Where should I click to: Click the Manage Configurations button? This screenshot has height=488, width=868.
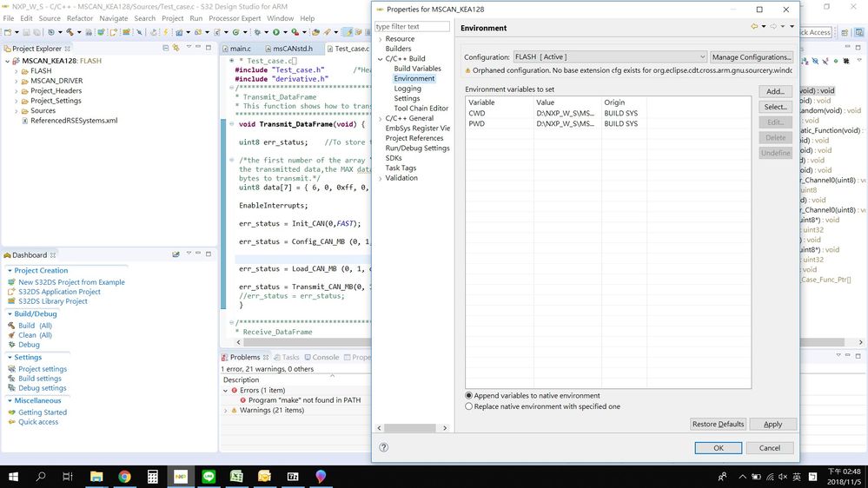[x=752, y=57]
